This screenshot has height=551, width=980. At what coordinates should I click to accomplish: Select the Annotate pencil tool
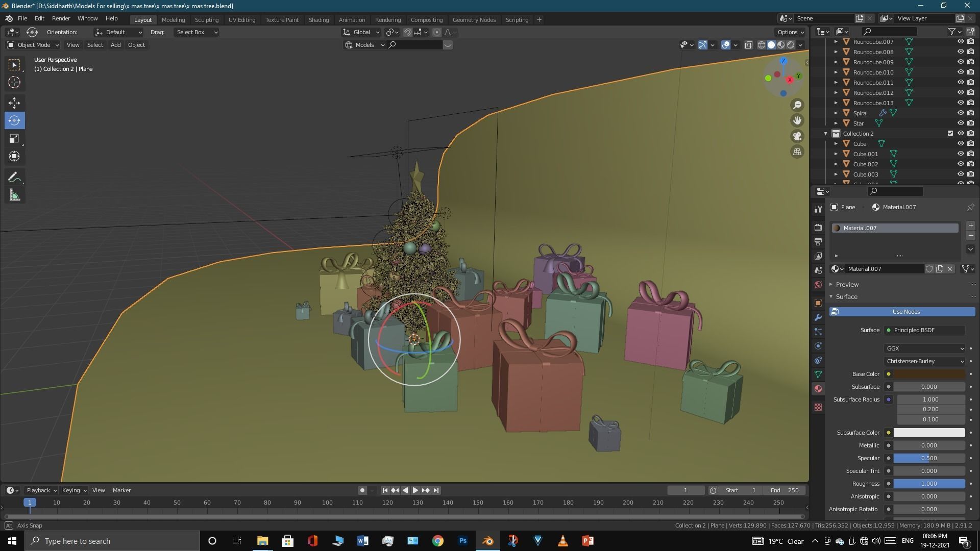coord(14,178)
